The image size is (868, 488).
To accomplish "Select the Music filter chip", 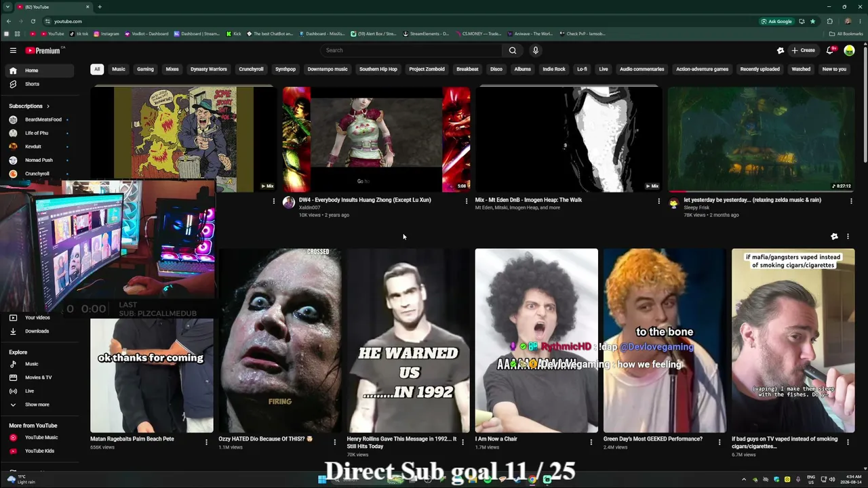I will [x=119, y=69].
